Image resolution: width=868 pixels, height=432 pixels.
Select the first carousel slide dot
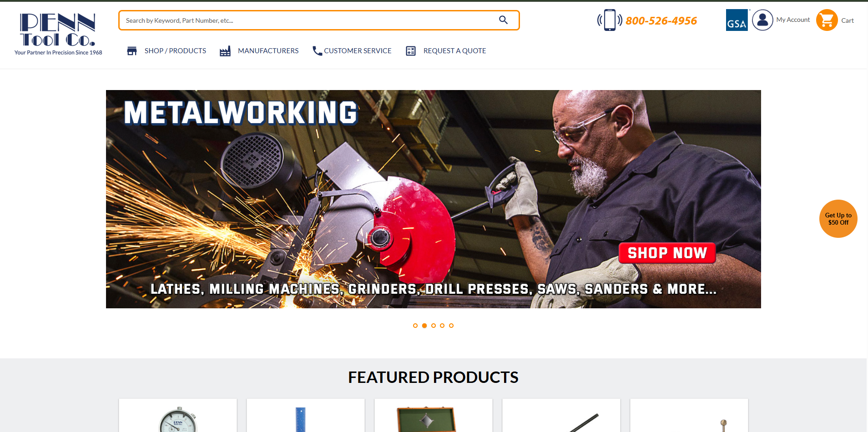[415, 326]
